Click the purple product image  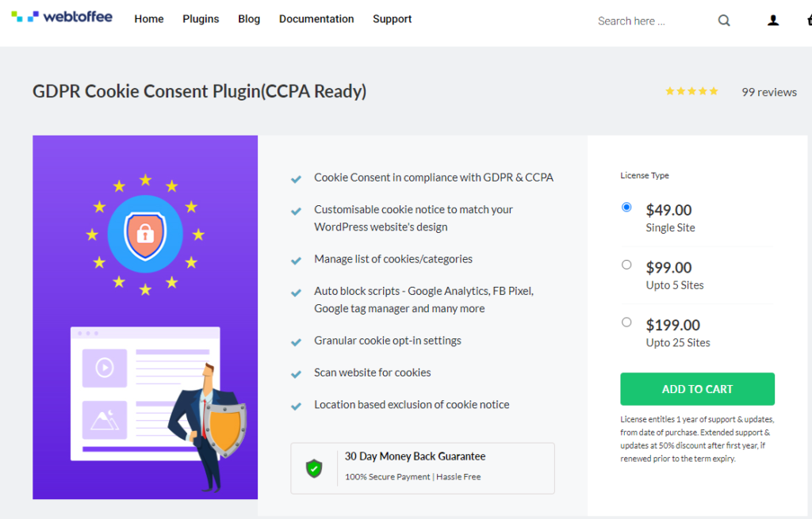[145, 317]
